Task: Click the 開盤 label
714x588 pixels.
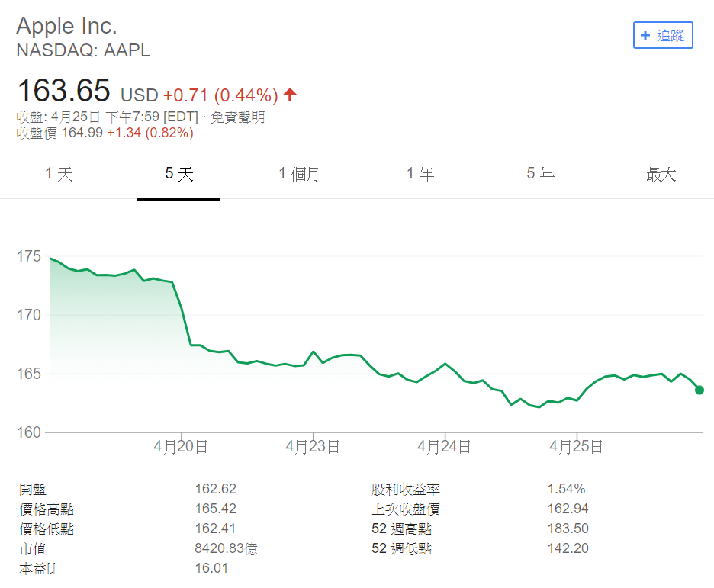Action: click(33, 490)
